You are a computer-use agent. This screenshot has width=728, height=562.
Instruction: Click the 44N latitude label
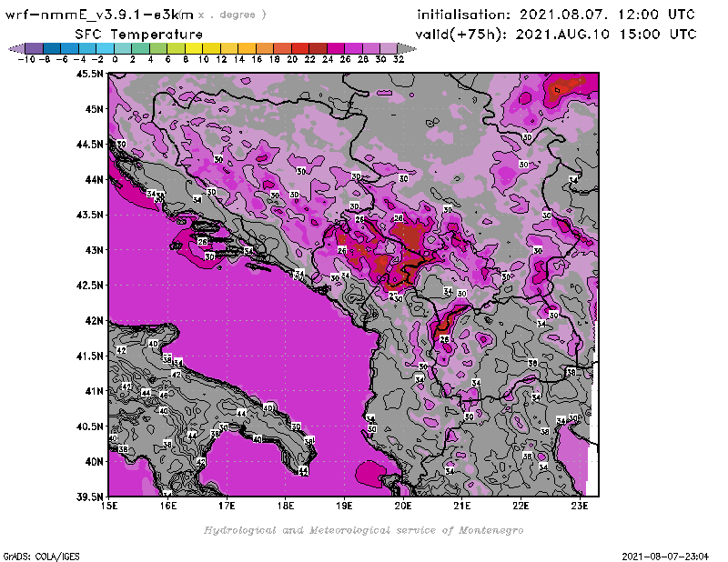coord(94,179)
